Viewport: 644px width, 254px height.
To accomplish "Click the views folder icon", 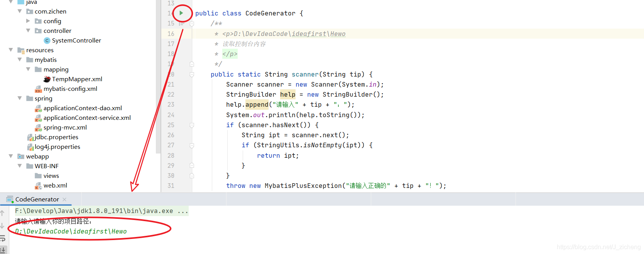I will [x=38, y=176].
